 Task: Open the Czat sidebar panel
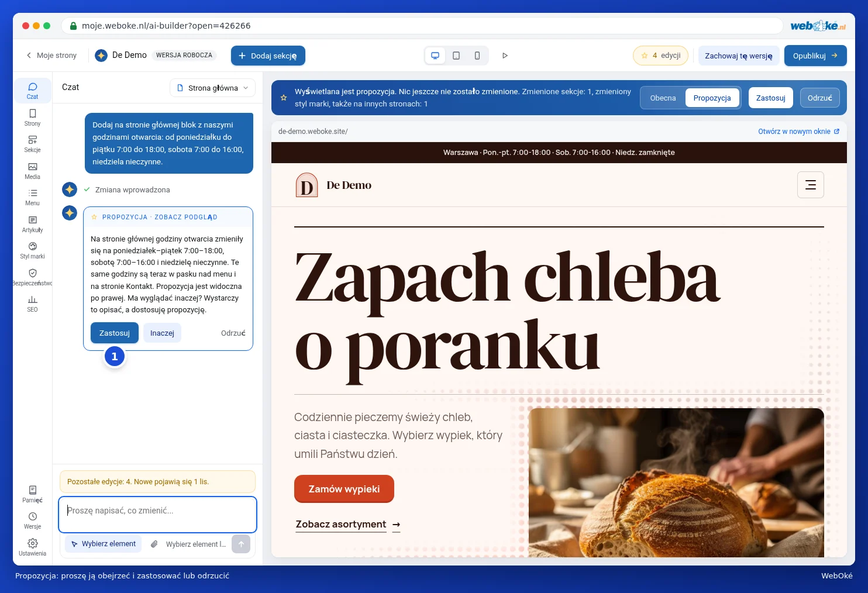pyautogui.click(x=32, y=91)
